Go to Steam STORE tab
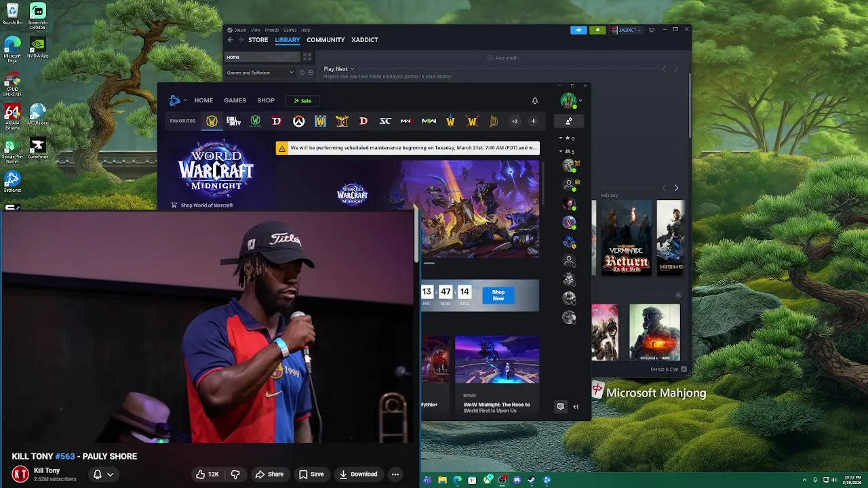 click(x=258, y=40)
